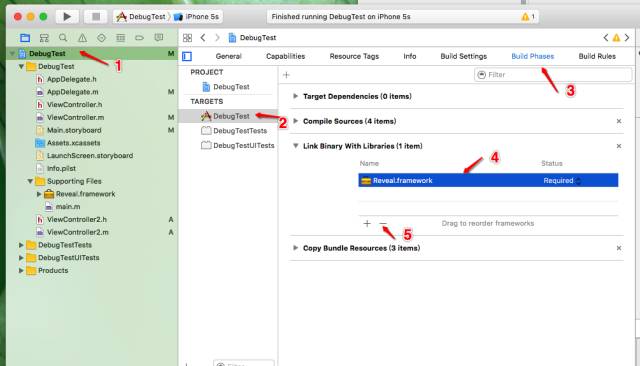
Task: Show the Test navigator
Action: pyautogui.click(x=101, y=38)
